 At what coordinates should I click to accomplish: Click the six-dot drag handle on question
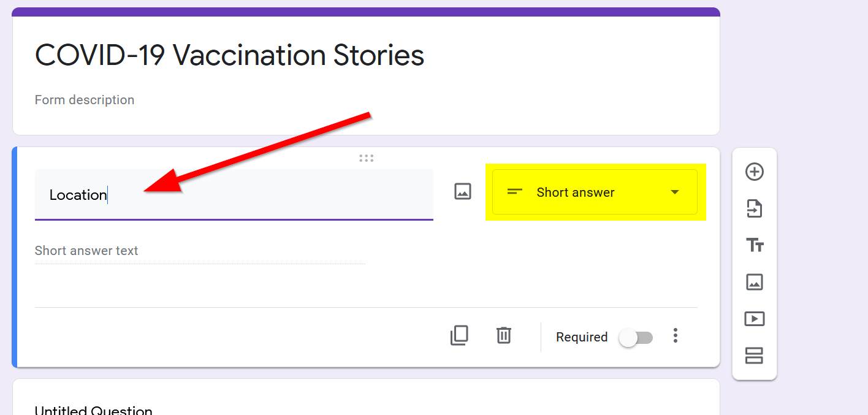366,158
